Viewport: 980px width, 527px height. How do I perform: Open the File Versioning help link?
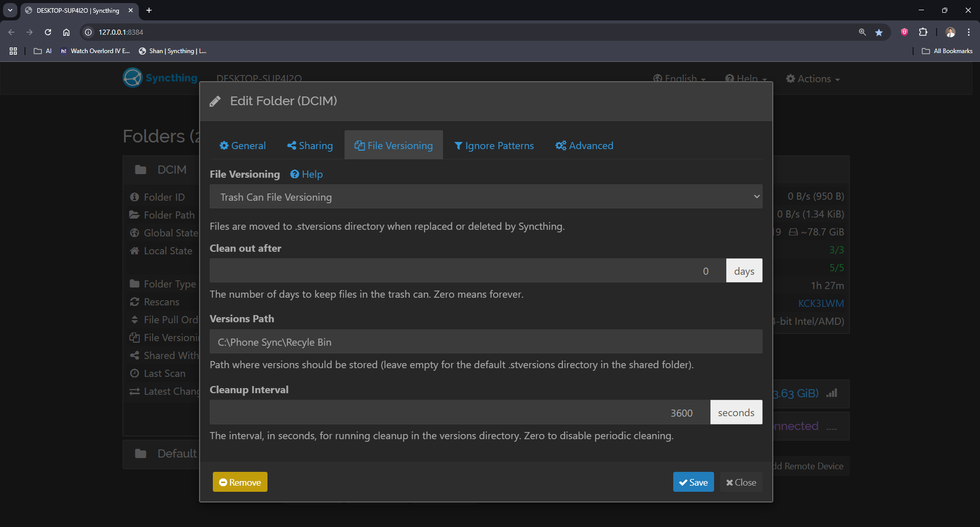[x=307, y=174]
